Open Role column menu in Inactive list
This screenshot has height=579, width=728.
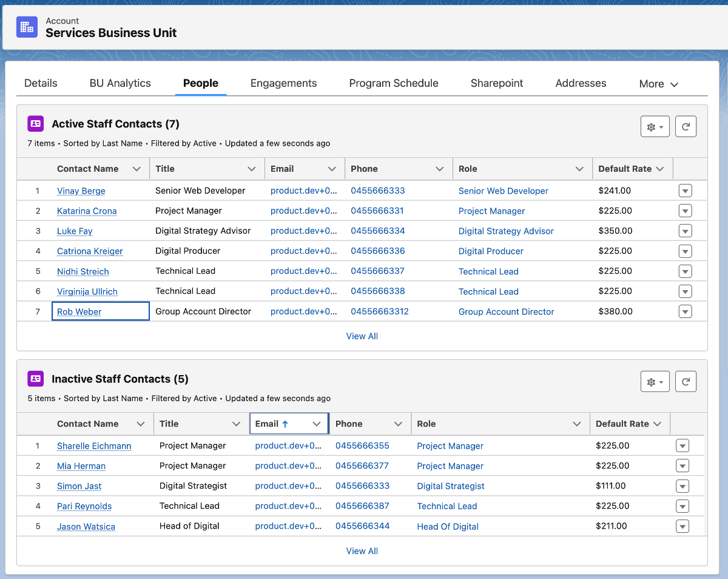coord(577,424)
